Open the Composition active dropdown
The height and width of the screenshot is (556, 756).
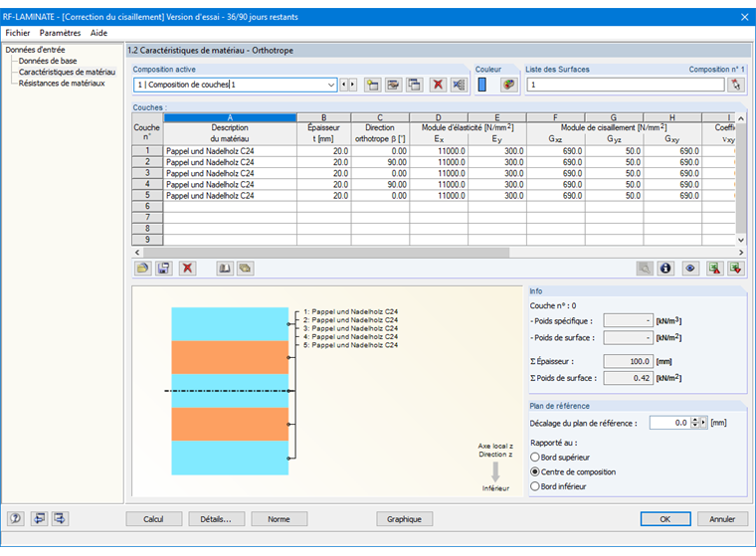tap(331, 85)
